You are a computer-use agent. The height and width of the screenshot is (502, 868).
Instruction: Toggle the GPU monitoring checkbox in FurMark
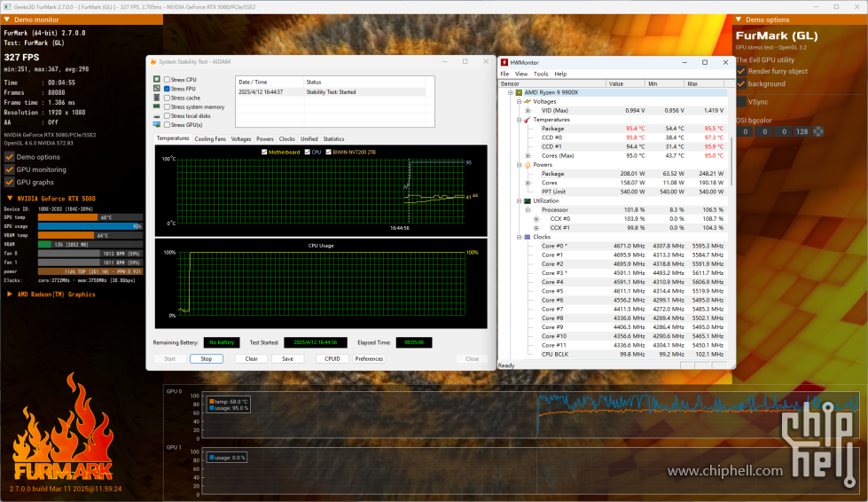coord(10,169)
